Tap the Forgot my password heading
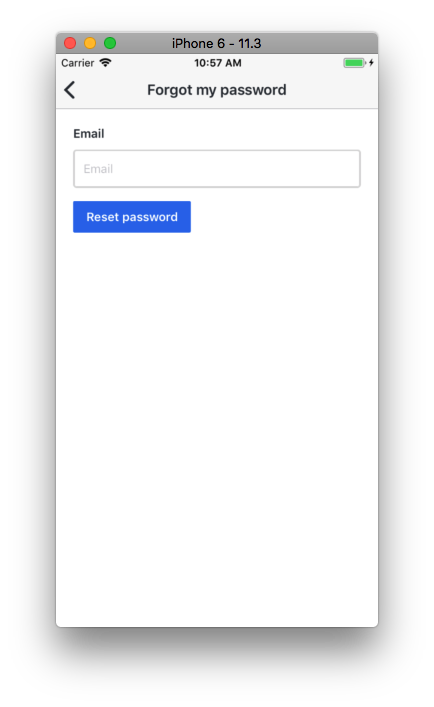The image size is (434, 707). (217, 90)
